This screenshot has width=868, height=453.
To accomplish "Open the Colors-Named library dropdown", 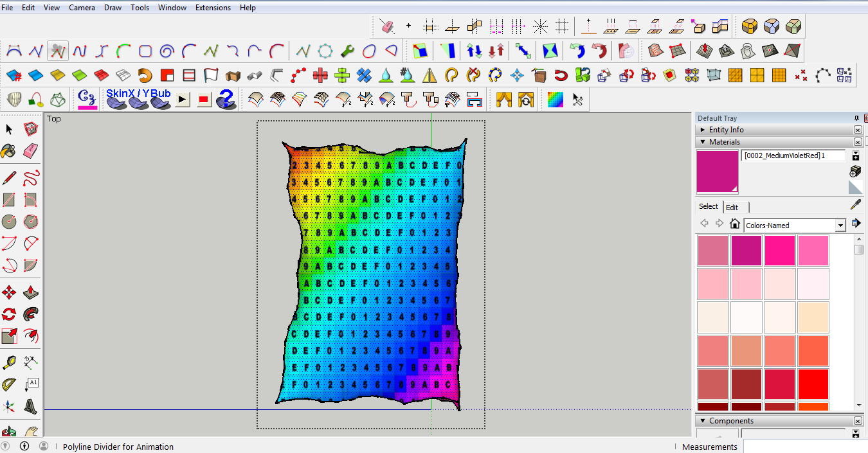I will click(840, 226).
